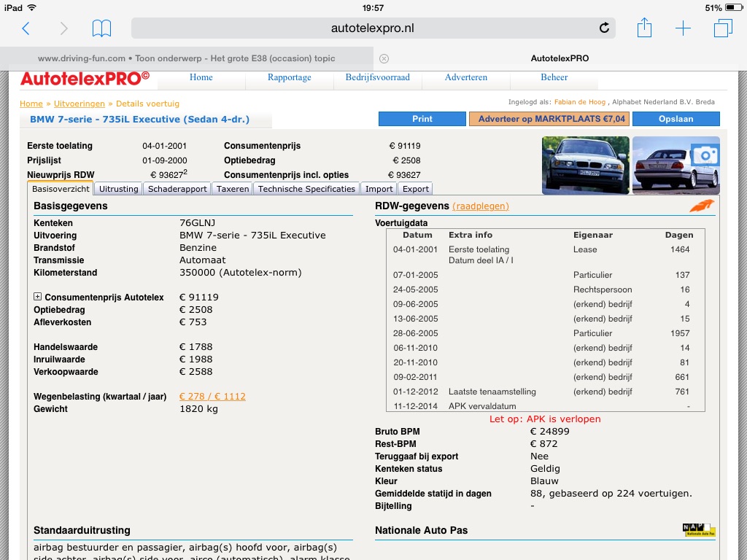This screenshot has height=560, width=747.
Task: Click the Print button
Action: click(x=422, y=119)
